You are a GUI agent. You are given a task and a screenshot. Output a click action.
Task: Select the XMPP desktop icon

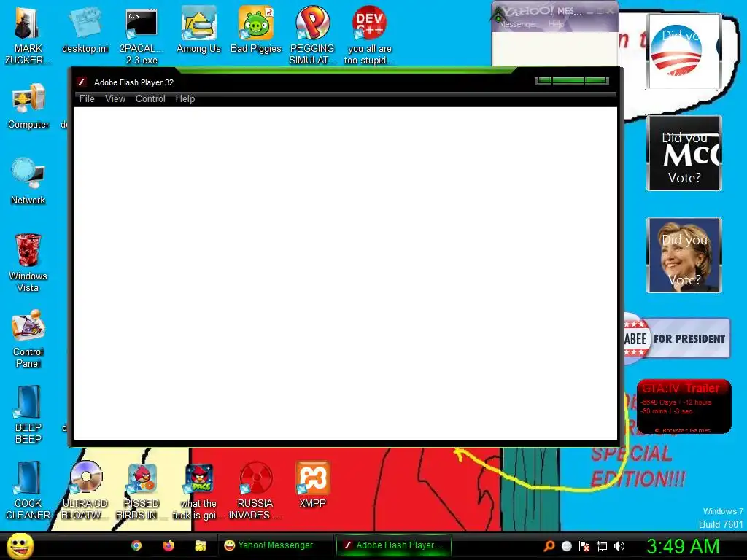(312, 485)
